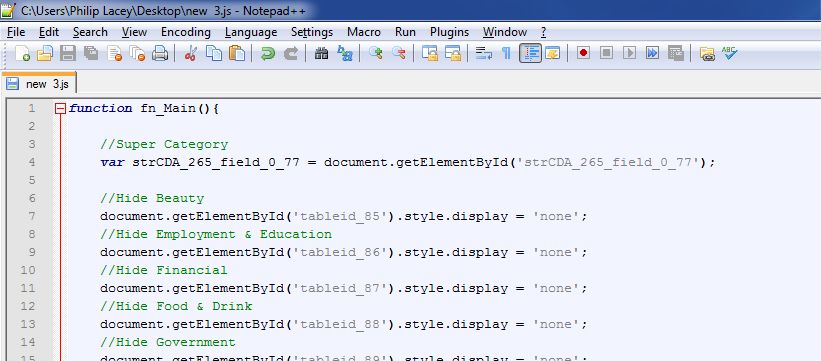Screen dimensions: 821x361
Task: Open the Search menu
Action: click(x=90, y=32)
